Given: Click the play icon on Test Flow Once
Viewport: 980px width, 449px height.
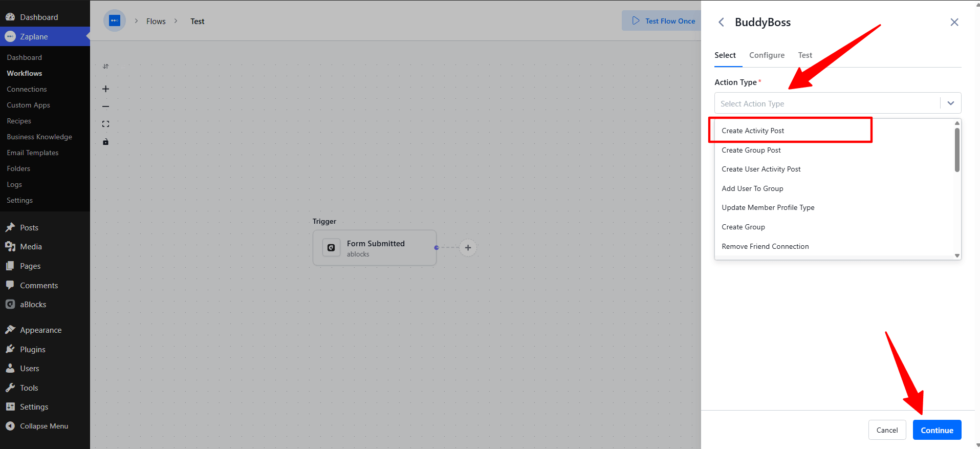Looking at the screenshot, I should (636, 21).
